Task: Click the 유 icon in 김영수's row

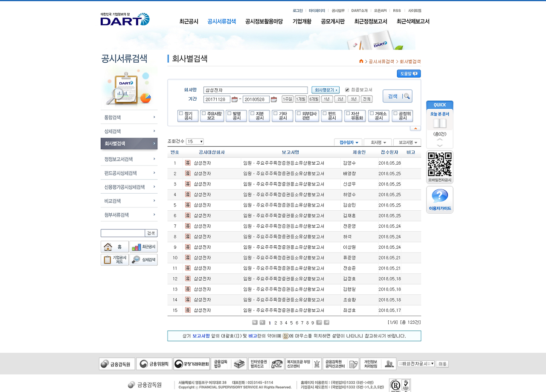Action: click(x=188, y=163)
